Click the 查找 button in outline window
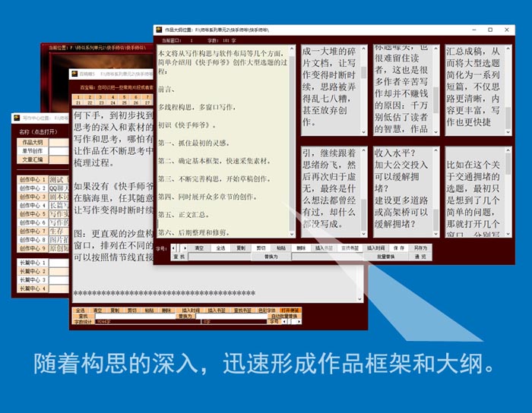Viewport: 532px width, 413px height. (179, 257)
